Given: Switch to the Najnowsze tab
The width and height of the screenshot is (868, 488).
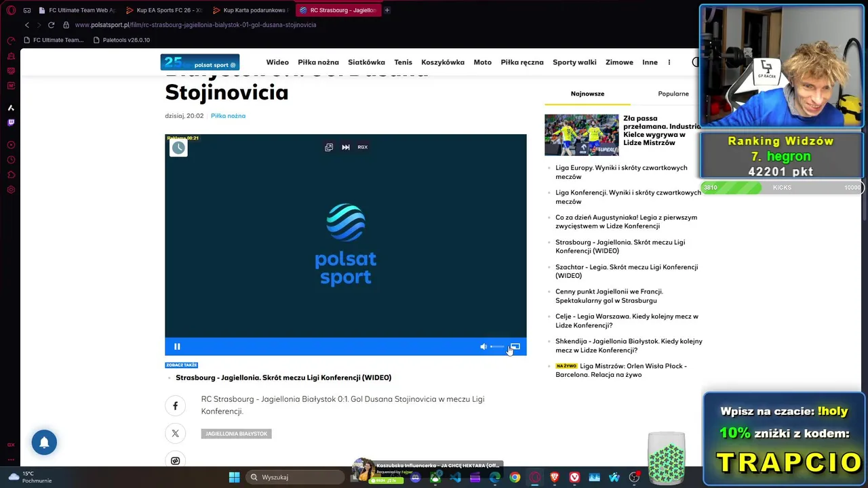Looking at the screenshot, I should 587,94.
